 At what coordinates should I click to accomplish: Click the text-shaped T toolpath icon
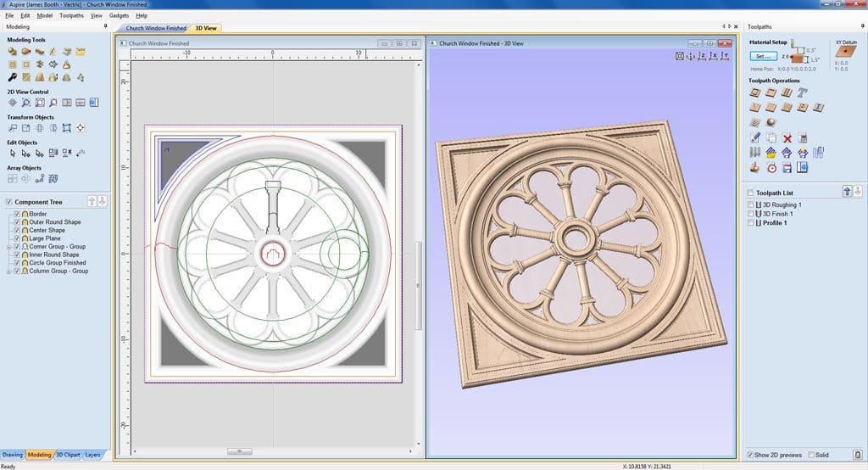pos(802,92)
